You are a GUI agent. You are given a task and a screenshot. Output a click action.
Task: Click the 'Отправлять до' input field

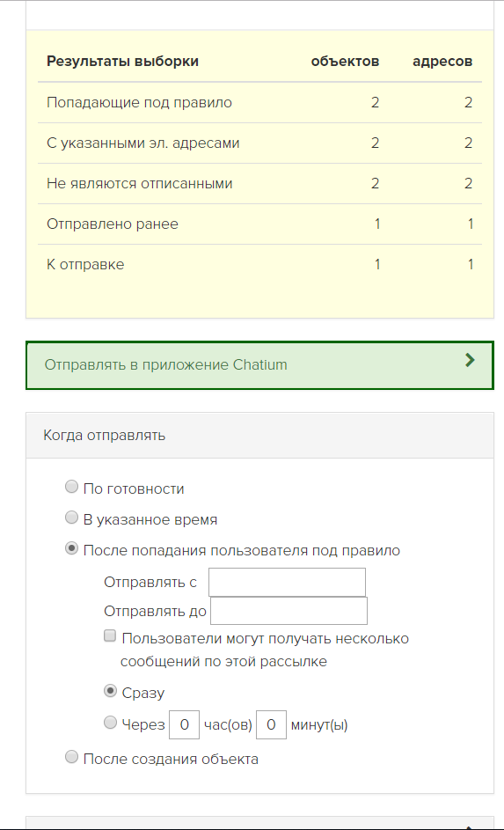pyautogui.click(x=289, y=611)
